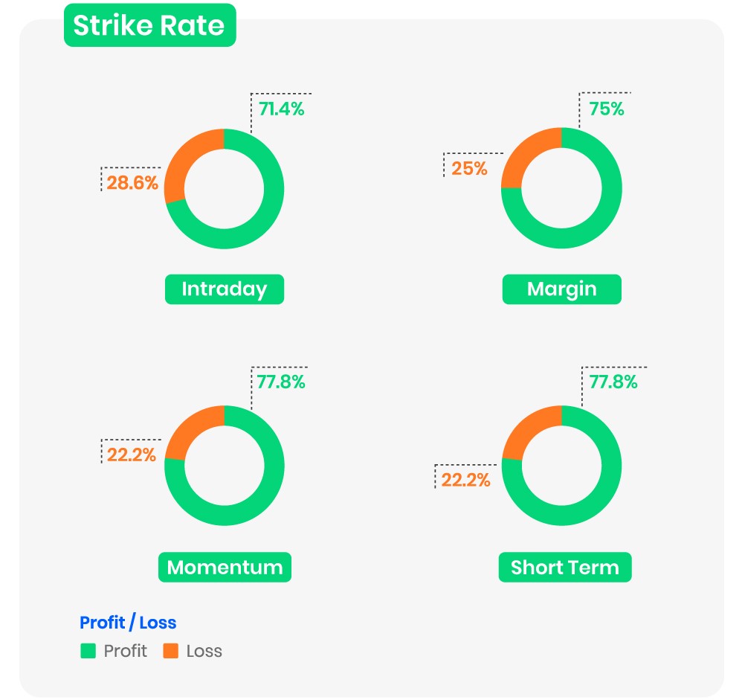This screenshot has width=742, height=700.
Task: Click the 22.2% label beside Short Term donut
Action: pos(465,480)
